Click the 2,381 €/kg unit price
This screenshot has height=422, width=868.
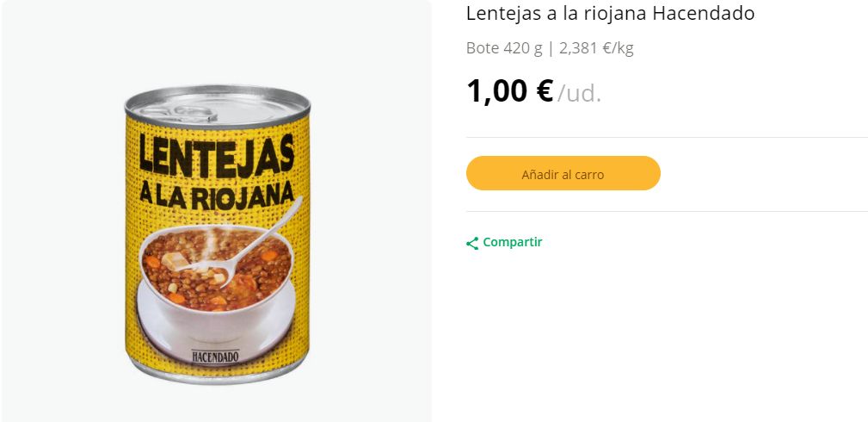596,48
